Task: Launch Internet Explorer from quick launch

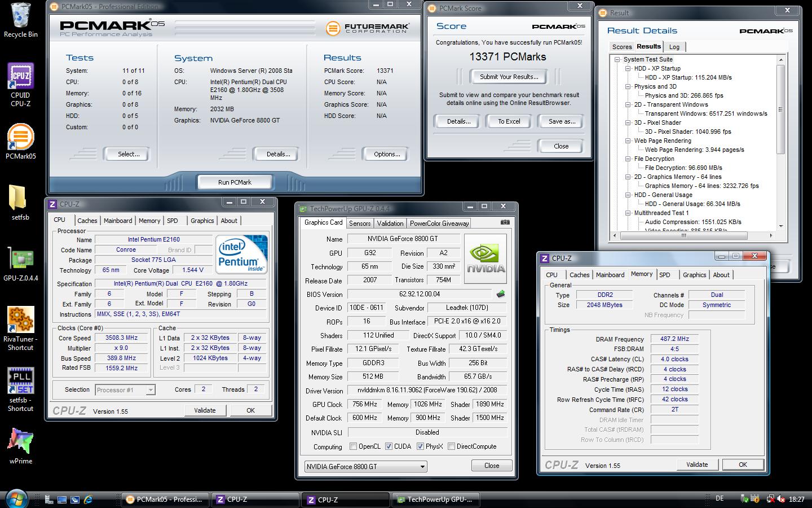Action: (88, 500)
